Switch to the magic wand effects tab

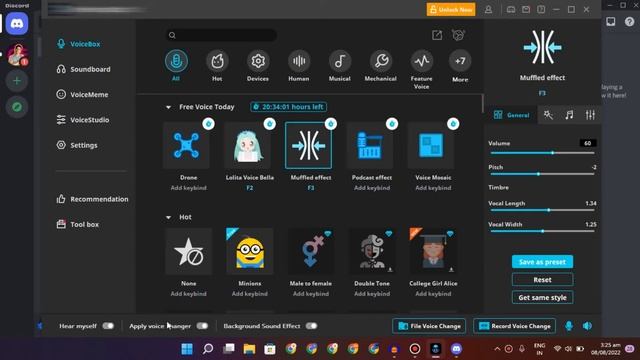(548, 115)
